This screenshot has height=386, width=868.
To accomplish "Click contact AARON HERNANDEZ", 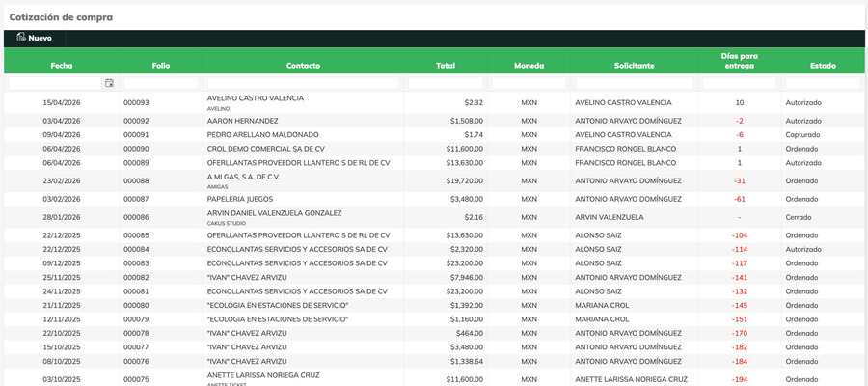I will tap(242, 121).
